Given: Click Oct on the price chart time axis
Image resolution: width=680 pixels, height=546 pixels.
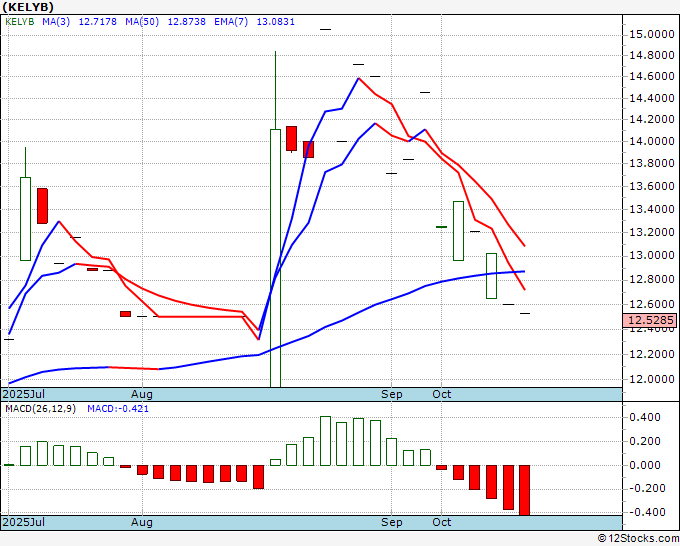Looking at the screenshot, I should tap(441, 394).
